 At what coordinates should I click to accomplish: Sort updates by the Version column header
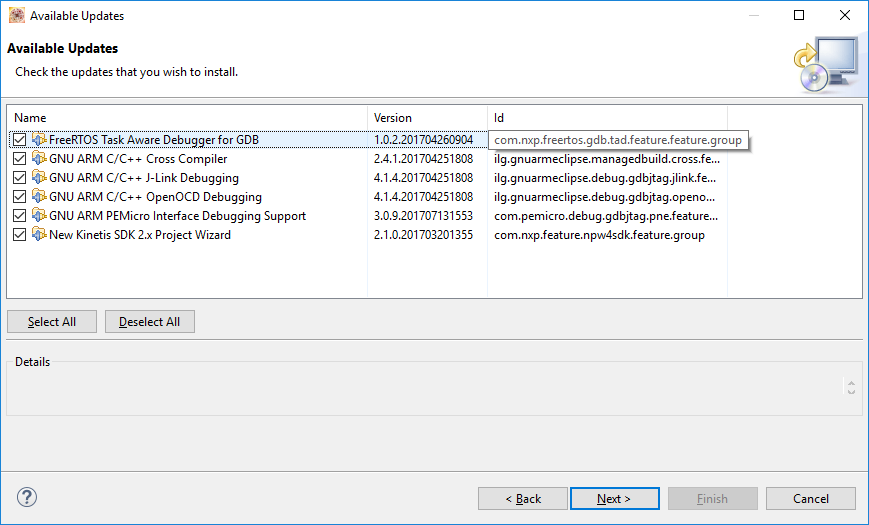coord(427,118)
